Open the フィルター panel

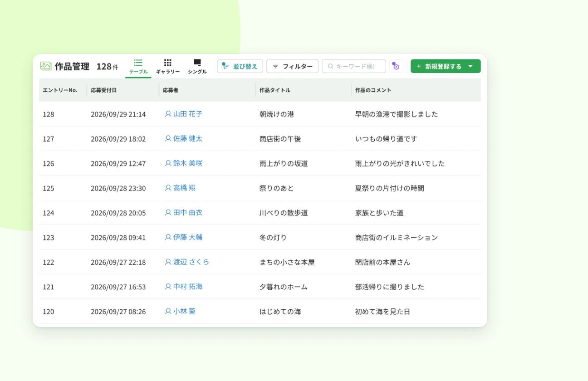click(x=292, y=66)
